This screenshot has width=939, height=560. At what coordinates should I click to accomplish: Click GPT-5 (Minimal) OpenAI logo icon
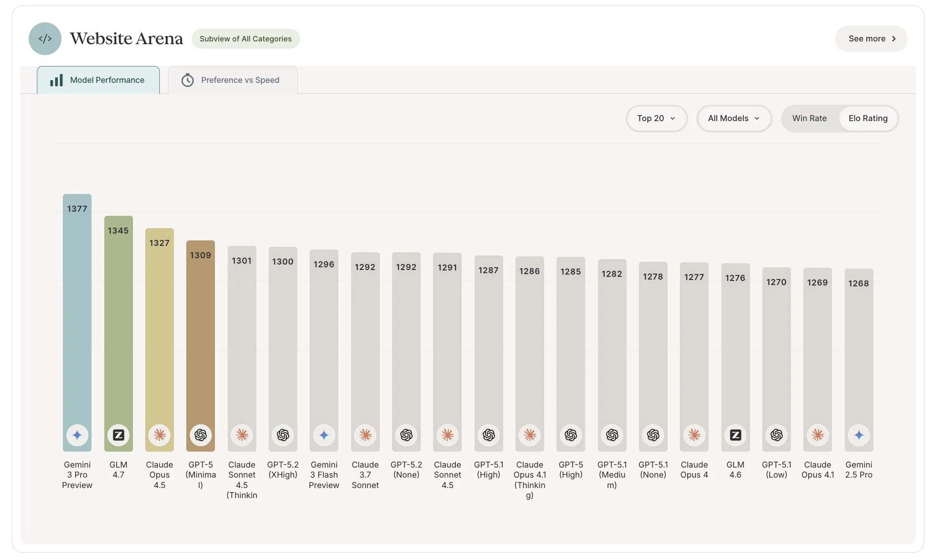tap(200, 435)
